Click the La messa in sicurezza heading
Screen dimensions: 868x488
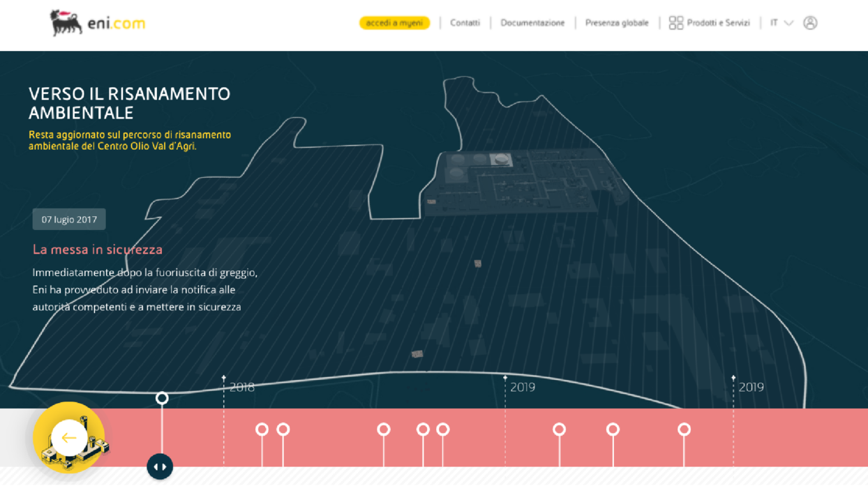pyautogui.click(x=98, y=250)
